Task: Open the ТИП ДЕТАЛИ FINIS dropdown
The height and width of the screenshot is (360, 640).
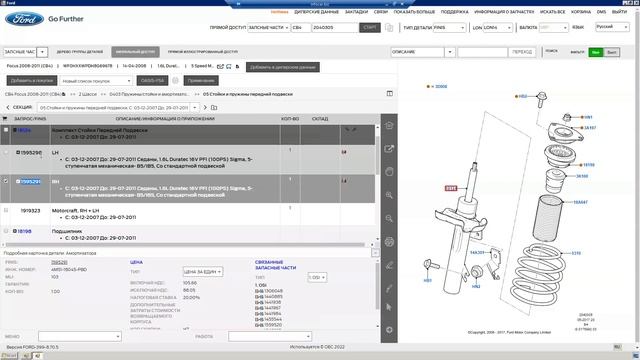Action: (449, 27)
